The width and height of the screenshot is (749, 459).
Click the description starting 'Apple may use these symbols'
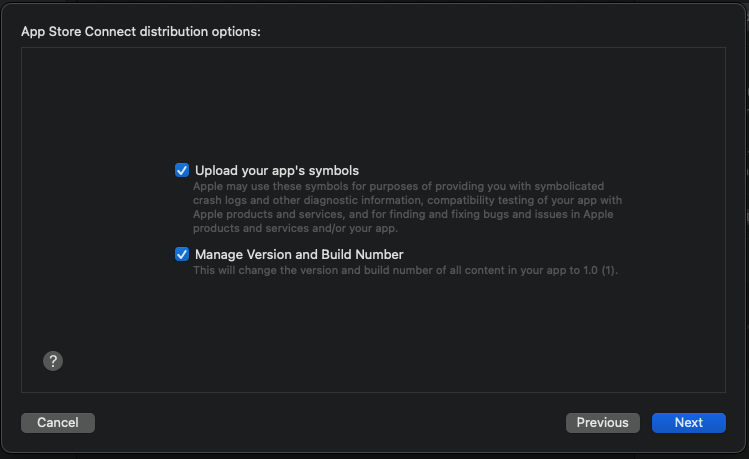tap(407, 207)
